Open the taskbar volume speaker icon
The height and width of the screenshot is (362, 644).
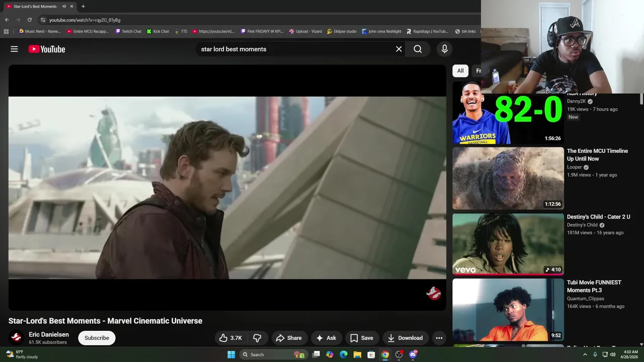point(613,354)
